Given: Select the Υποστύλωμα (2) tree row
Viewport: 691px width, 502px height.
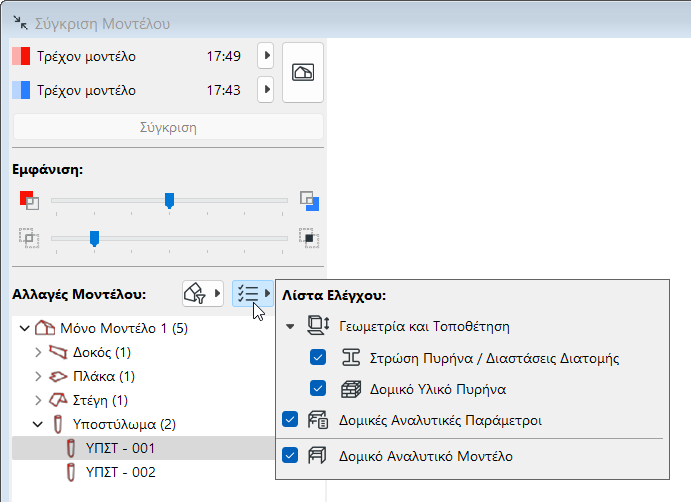Looking at the screenshot, I should 144,424.
